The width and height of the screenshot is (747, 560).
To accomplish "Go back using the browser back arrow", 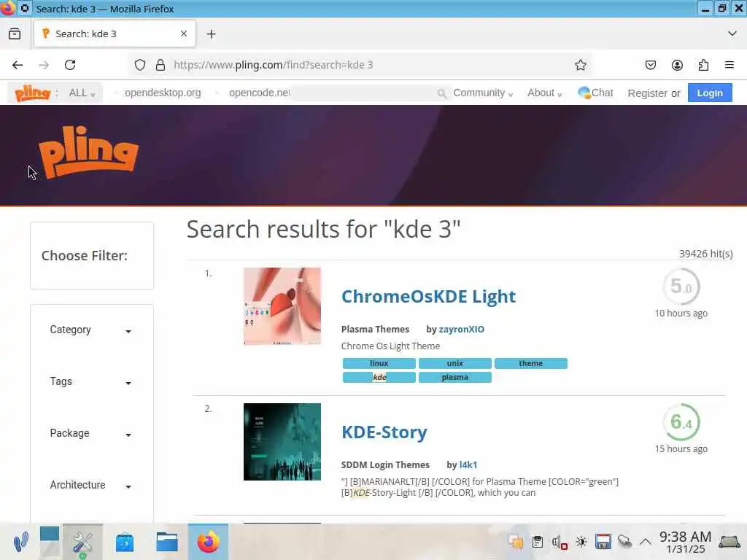I will 18,65.
